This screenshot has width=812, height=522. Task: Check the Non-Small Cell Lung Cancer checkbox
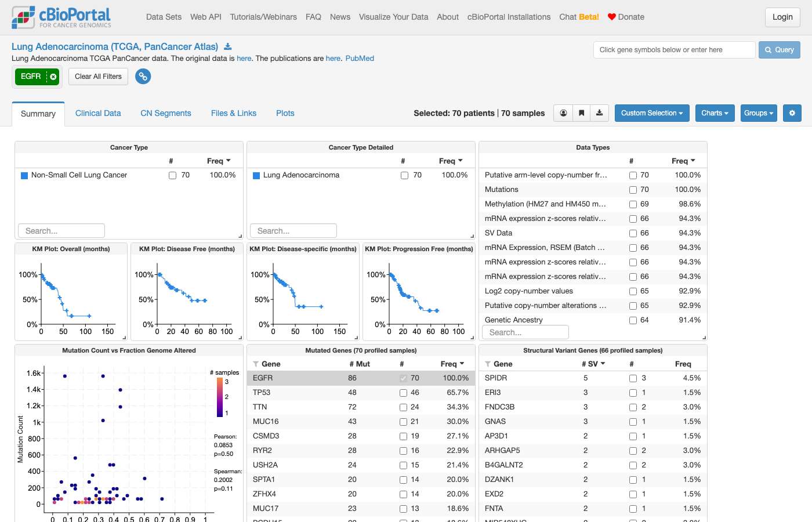[172, 175]
